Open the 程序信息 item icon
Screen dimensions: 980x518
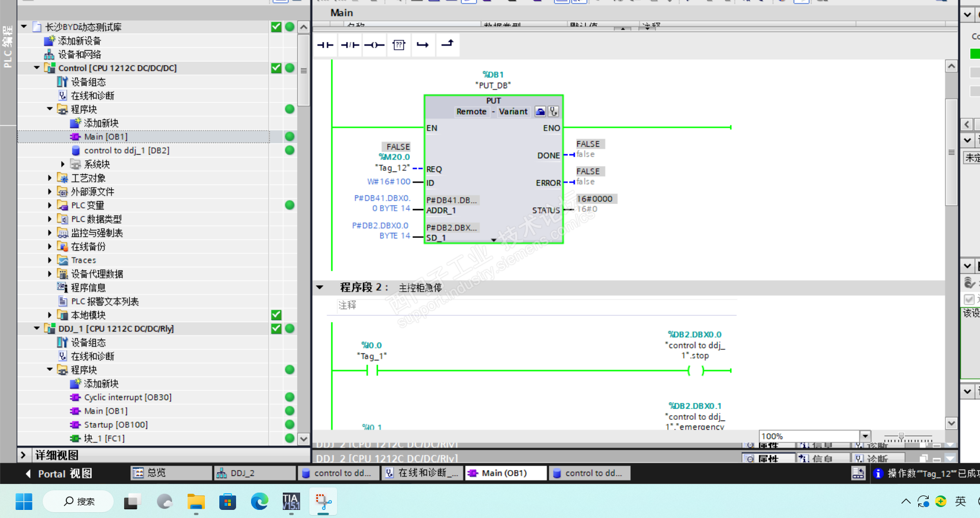pos(62,288)
